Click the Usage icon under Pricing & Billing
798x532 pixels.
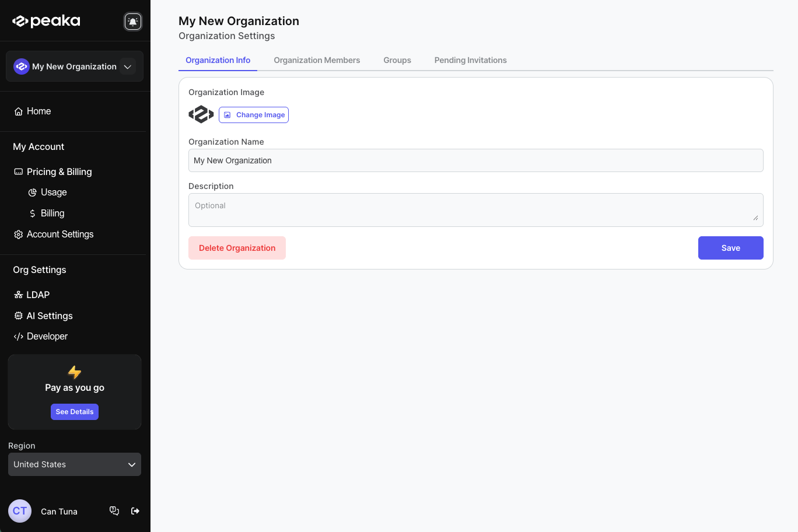click(x=33, y=192)
